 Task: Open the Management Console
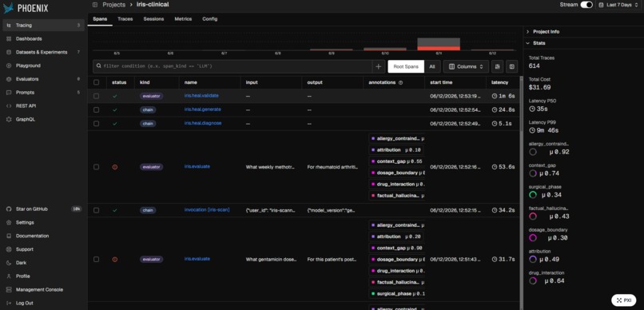[43, 289]
